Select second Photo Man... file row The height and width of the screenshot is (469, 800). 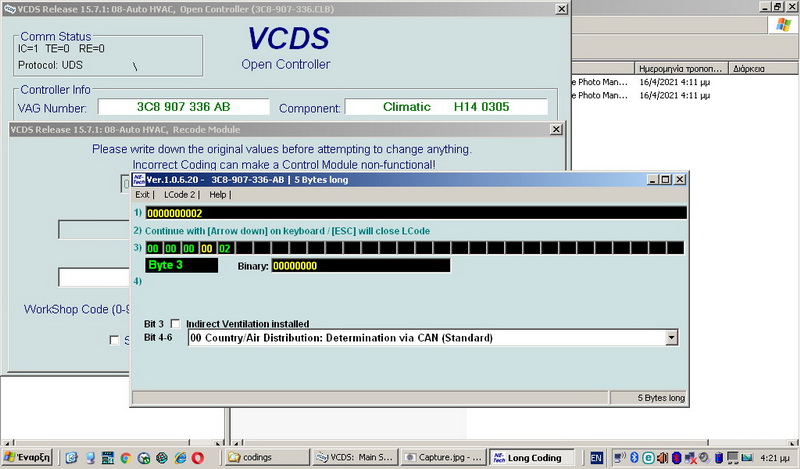click(600, 95)
